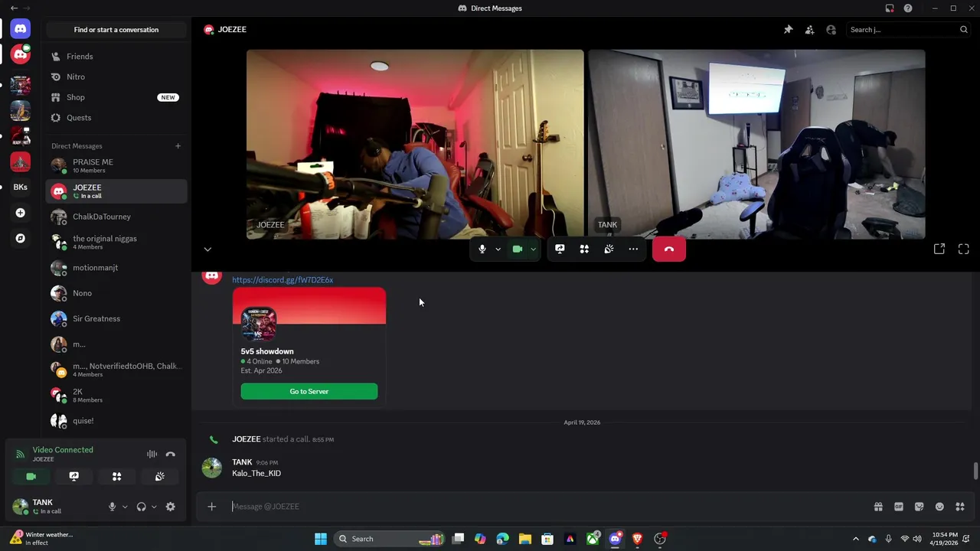Show the user profile panel
The height and width of the screenshot is (551, 980).
831,30
